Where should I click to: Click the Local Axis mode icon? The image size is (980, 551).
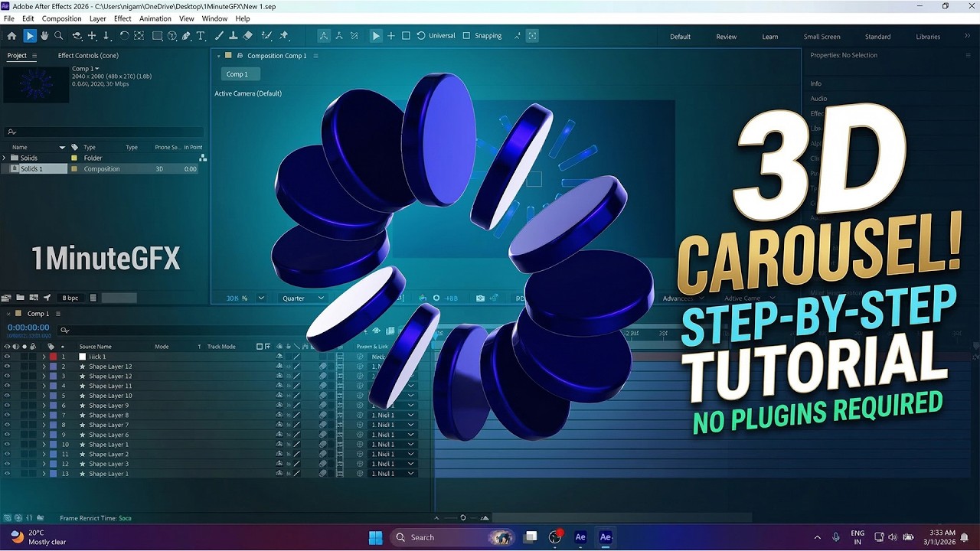pyautogui.click(x=324, y=36)
